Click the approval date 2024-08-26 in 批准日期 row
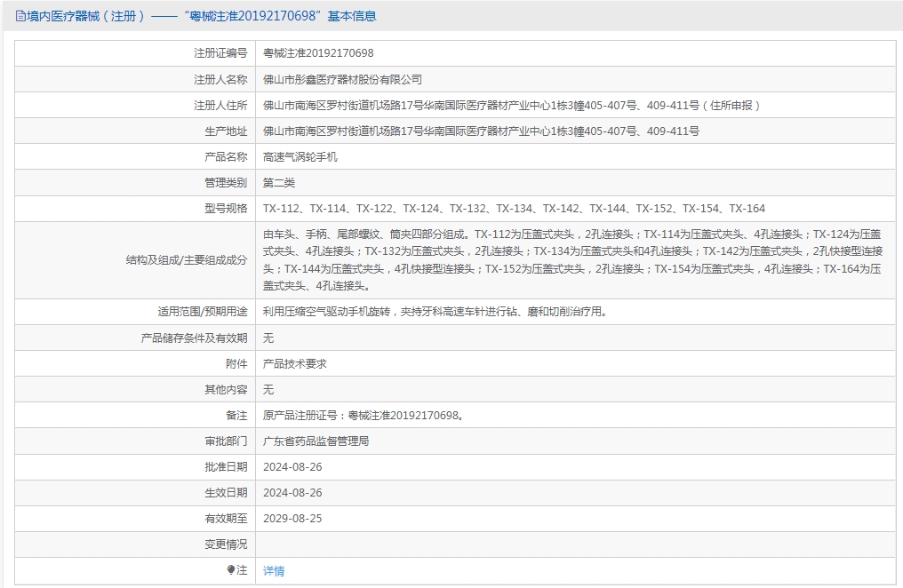Image resolution: width=903 pixels, height=588 pixels. tap(292, 466)
